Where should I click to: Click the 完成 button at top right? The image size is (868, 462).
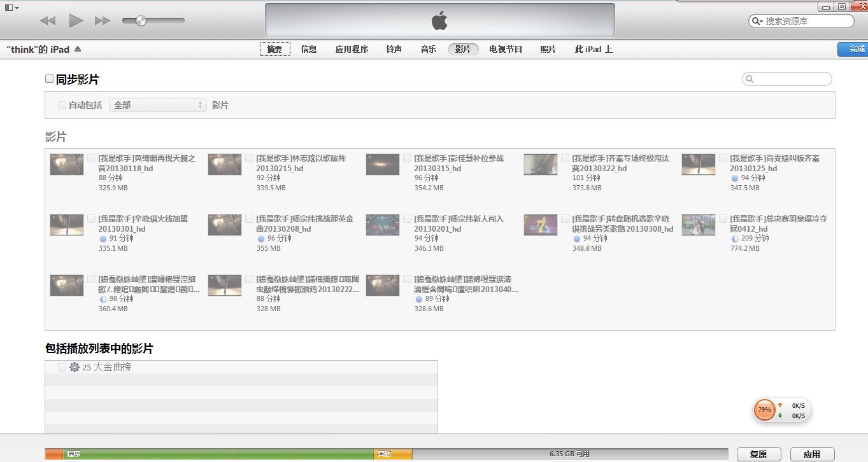click(853, 49)
